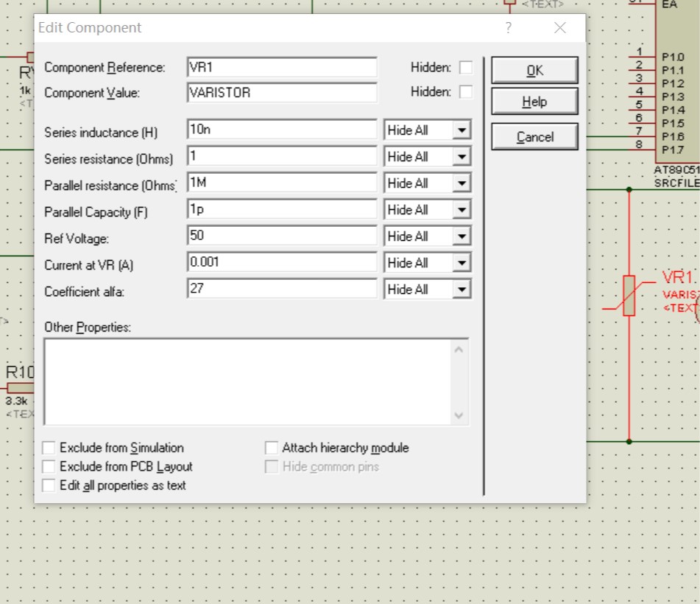Click the VR1 label on the schematic
The image size is (700, 604).
coord(676,278)
